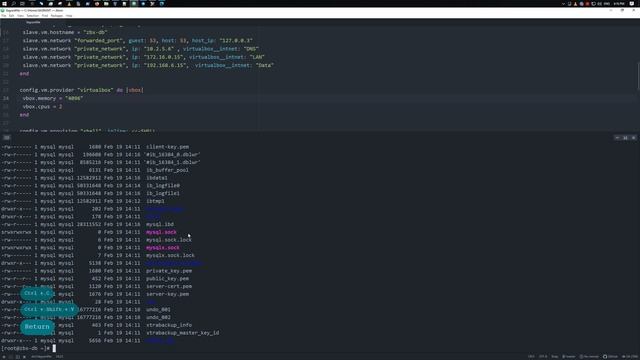This screenshot has height=360, width=640.
Task: Click the terminal tab icon above terminal output
Action: click(7, 138)
